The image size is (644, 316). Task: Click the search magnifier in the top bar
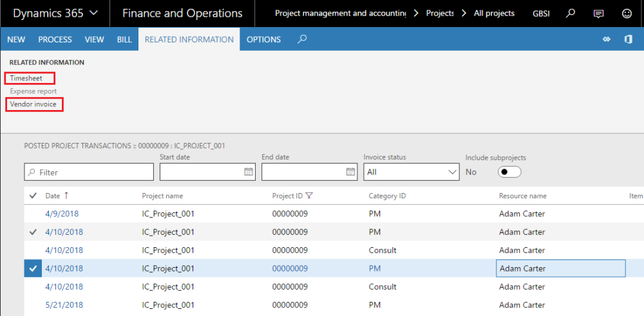(x=570, y=14)
